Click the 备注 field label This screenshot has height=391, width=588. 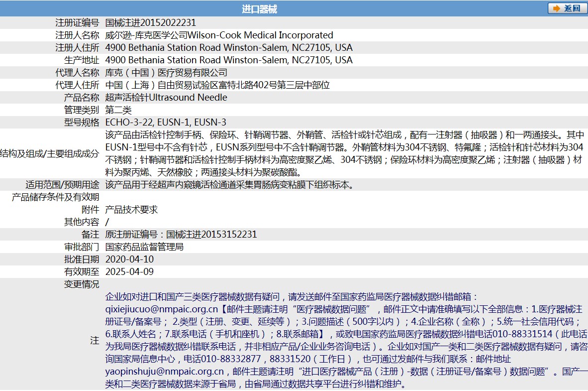[91, 235]
